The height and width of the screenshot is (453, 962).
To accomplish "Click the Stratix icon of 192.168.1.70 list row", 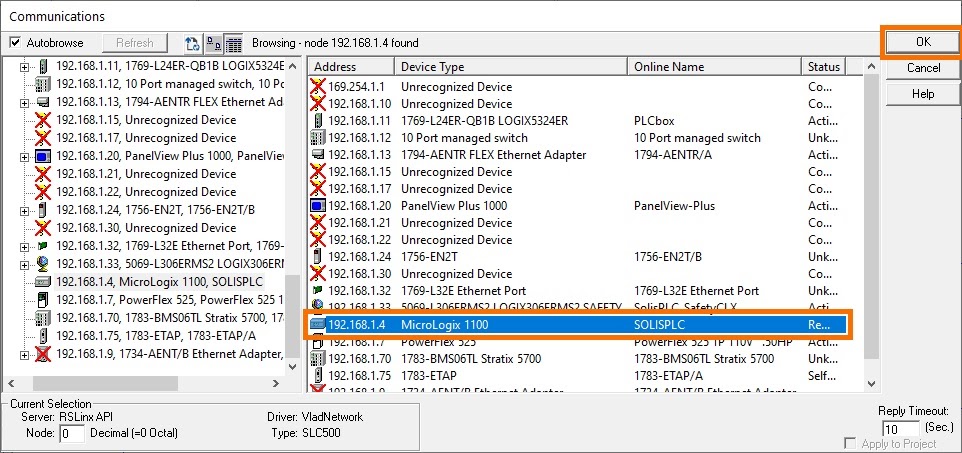I will click(318, 358).
